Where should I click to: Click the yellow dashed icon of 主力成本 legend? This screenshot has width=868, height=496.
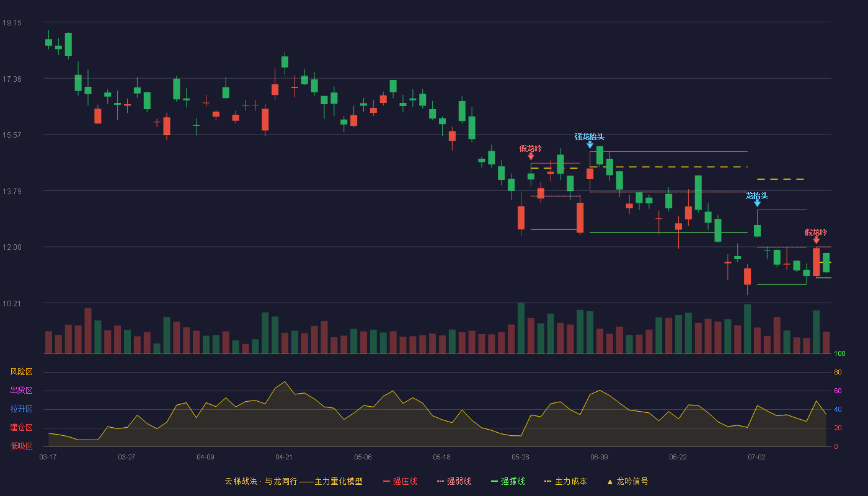pos(547,481)
